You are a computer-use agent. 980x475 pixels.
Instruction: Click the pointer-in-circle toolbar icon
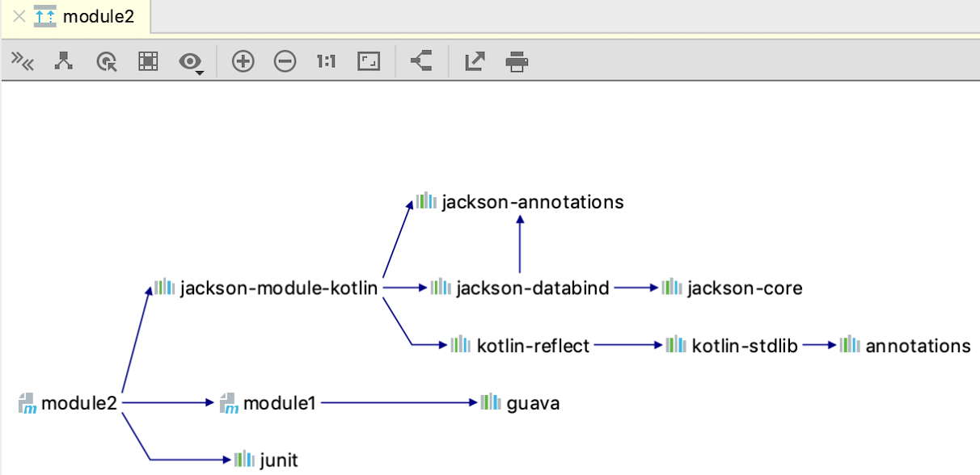click(106, 61)
